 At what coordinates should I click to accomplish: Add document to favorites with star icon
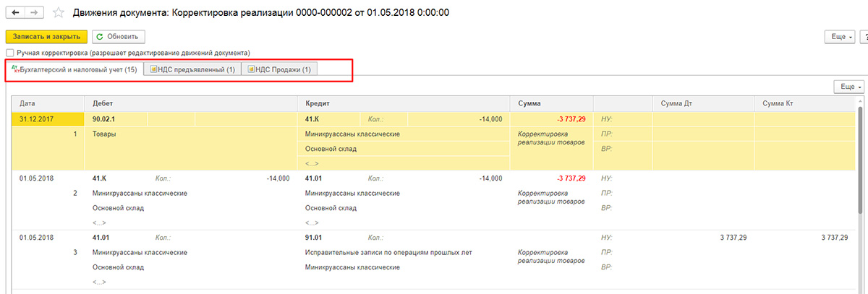[59, 13]
